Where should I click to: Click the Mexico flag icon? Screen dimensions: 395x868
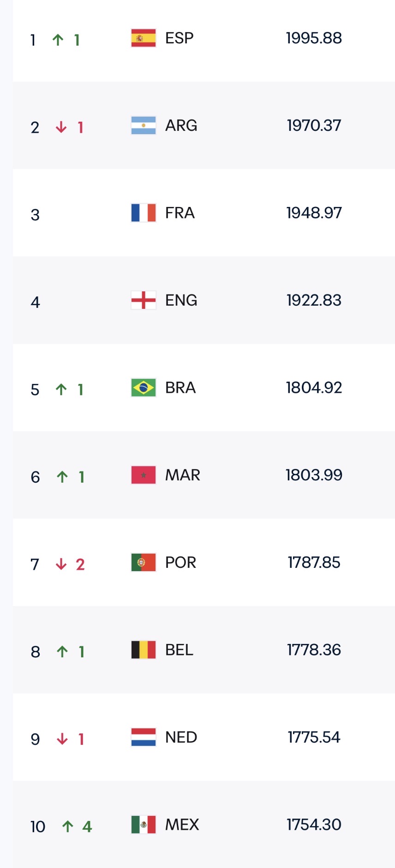point(144,825)
